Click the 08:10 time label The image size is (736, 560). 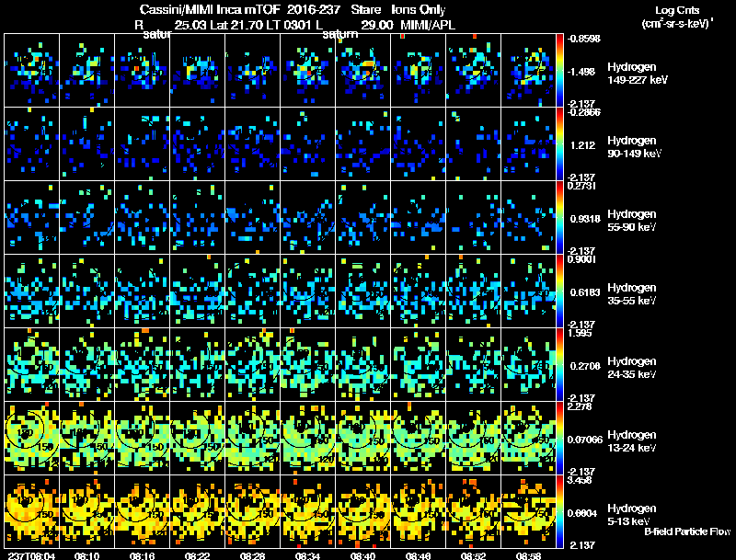pyautogui.click(x=87, y=555)
